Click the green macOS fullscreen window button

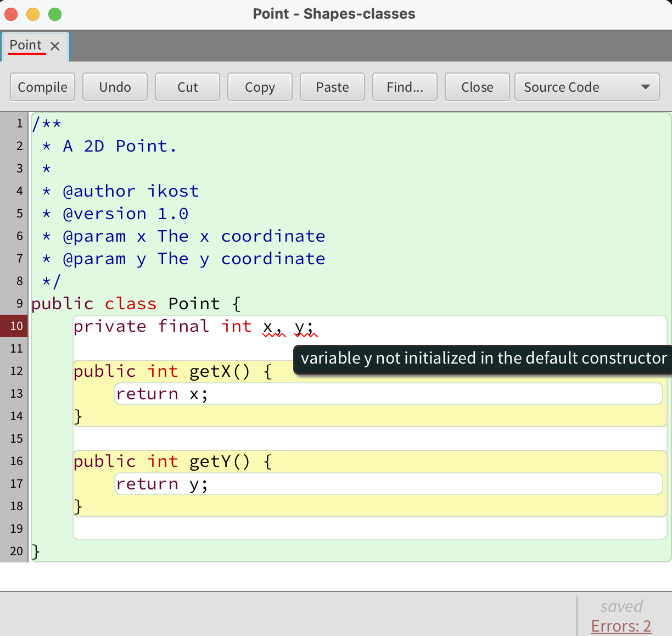pyautogui.click(x=55, y=14)
